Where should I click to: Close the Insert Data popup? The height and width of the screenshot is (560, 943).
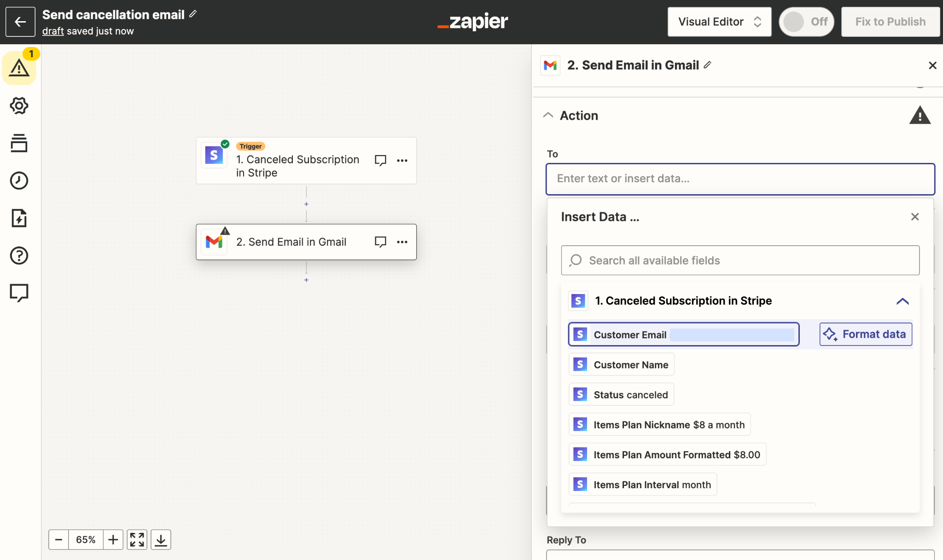tap(915, 217)
